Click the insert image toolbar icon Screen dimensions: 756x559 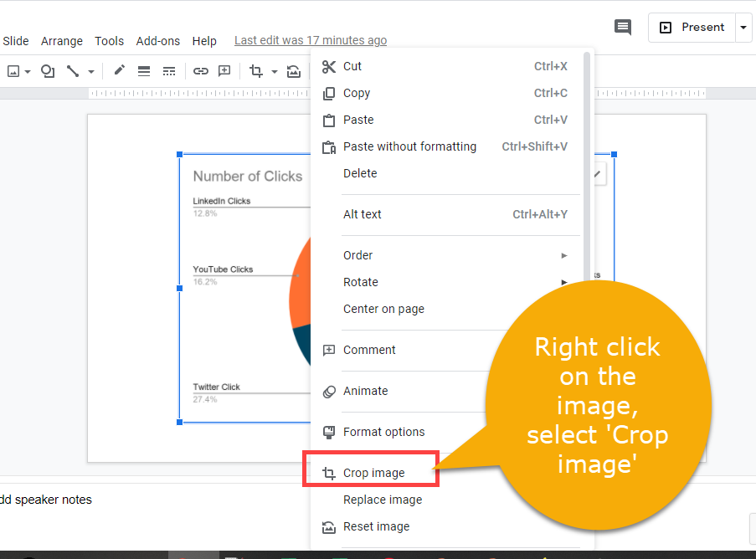coord(13,72)
